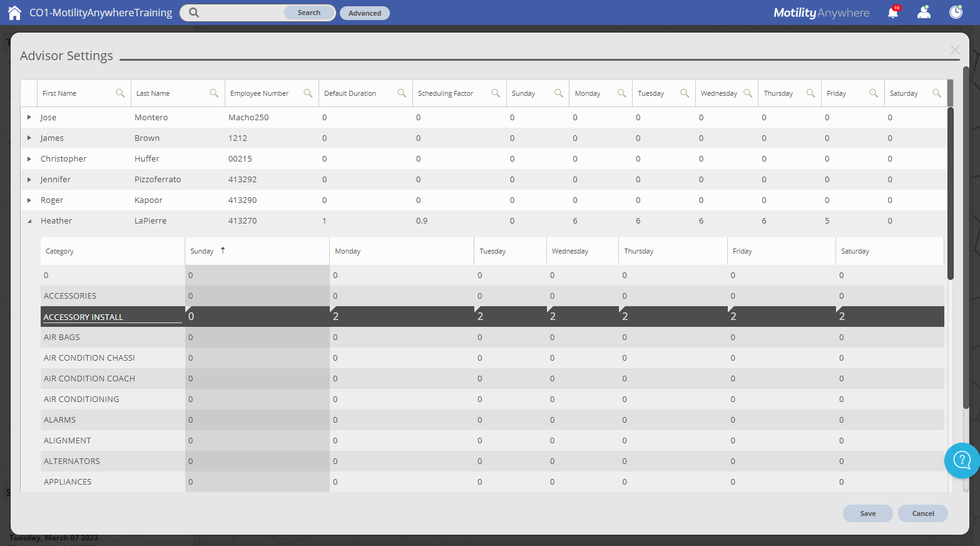
Task: Expand the Roger Kapoor row
Action: (29, 200)
